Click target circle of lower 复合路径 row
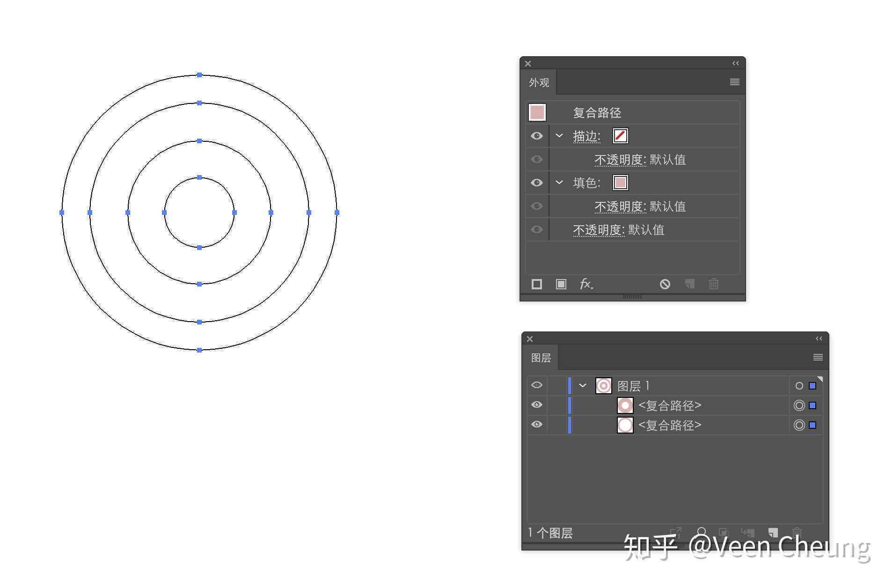This screenshot has width=893, height=588. click(799, 425)
